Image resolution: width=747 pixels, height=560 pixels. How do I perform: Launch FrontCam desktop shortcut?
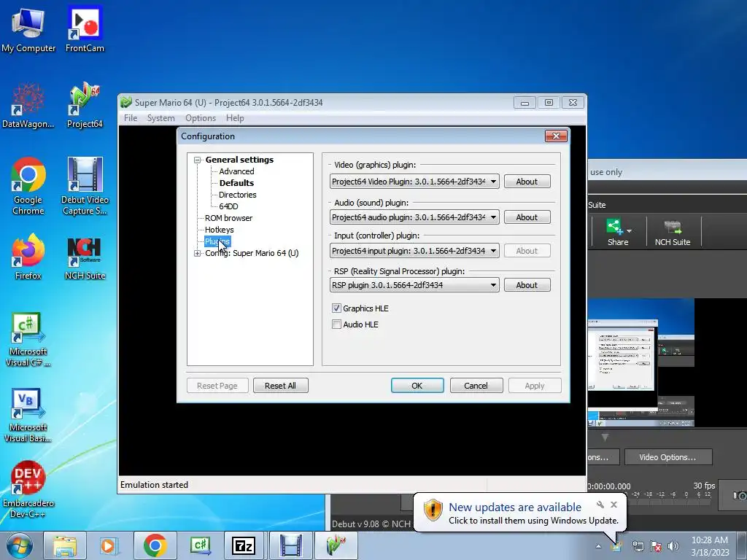pyautogui.click(x=85, y=29)
